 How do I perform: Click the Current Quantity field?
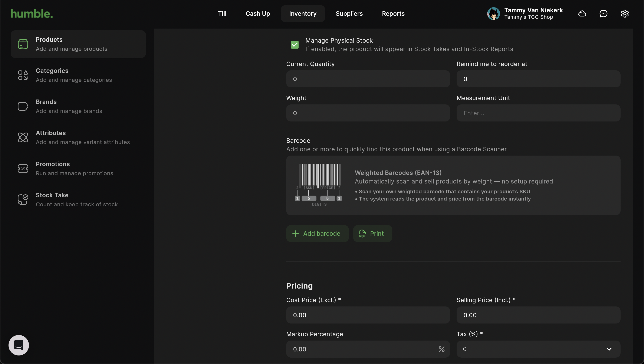[368, 79]
